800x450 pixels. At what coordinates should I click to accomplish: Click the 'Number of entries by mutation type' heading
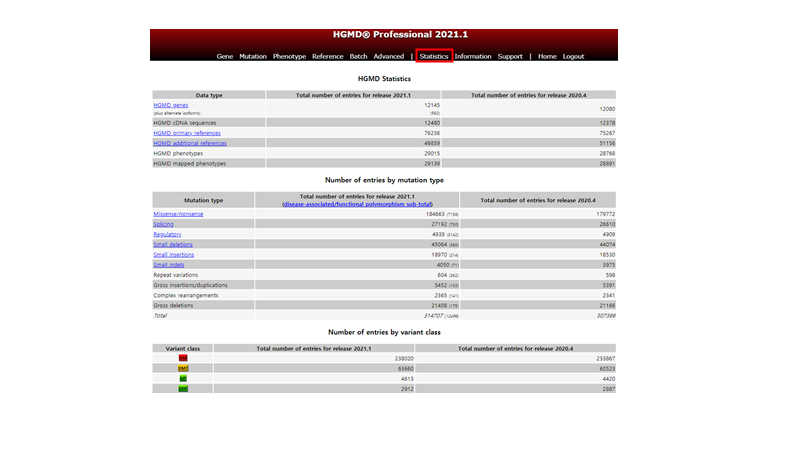click(384, 180)
